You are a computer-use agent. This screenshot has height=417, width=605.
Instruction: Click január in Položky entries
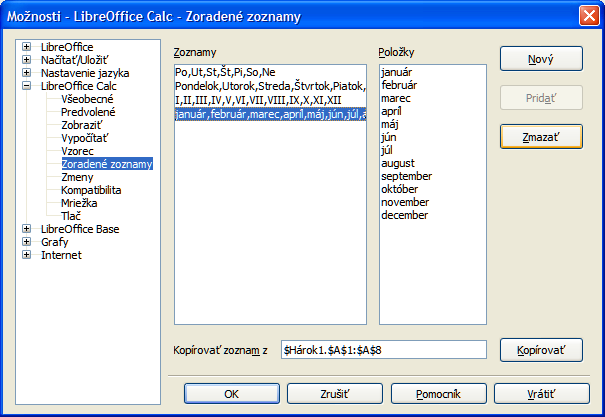(x=396, y=72)
